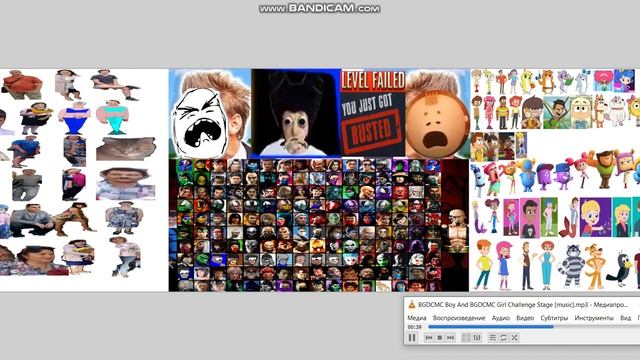Skip to previous track in VLC
This screenshot has width=640, height=360.
429,338
